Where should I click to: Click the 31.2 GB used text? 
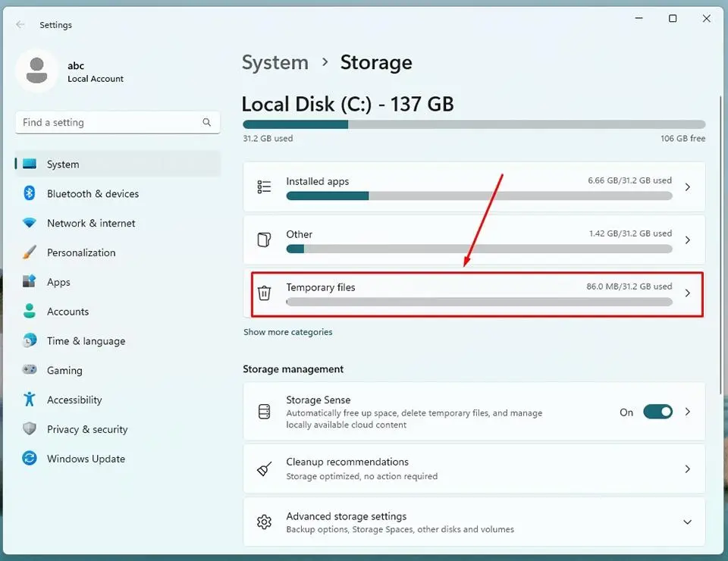click(x=268, y=138)
